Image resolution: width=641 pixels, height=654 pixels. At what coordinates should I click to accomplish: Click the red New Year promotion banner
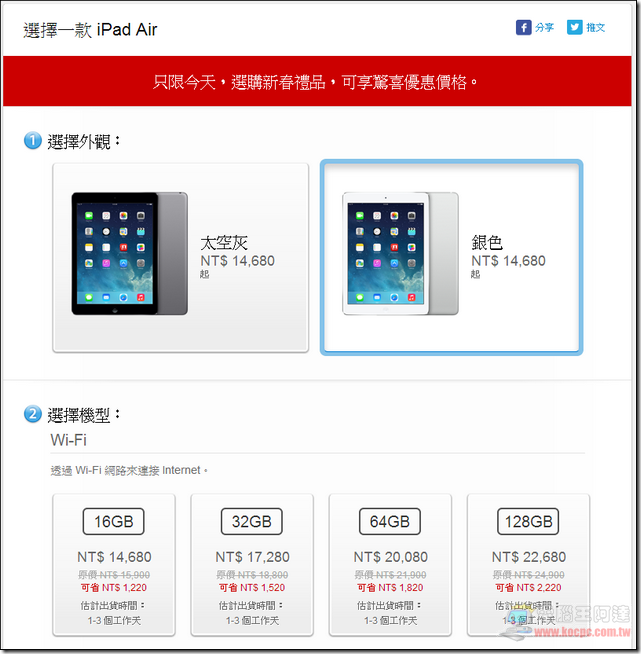point(317,81)
